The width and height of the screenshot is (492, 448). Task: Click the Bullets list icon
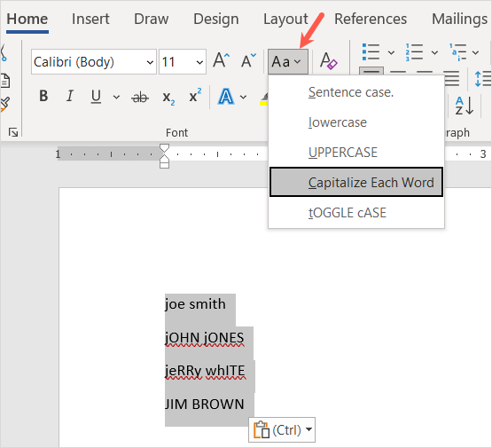[371, 52]
